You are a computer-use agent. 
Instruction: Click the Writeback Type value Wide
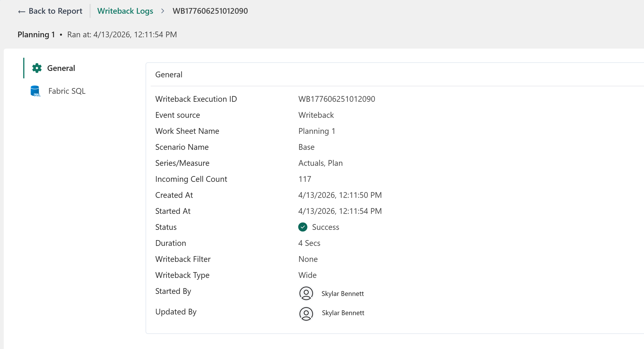[x=307, y=275]
